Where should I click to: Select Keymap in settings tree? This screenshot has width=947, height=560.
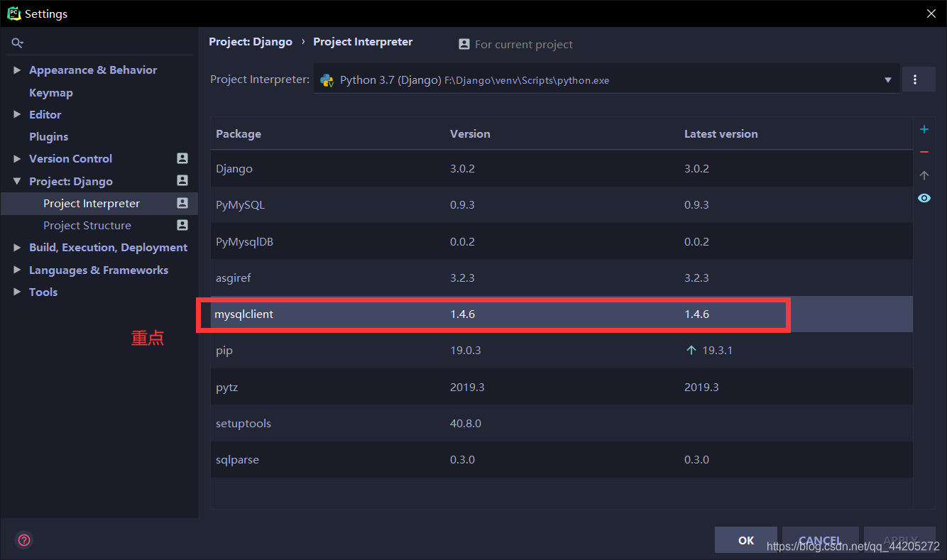(51, 92)
